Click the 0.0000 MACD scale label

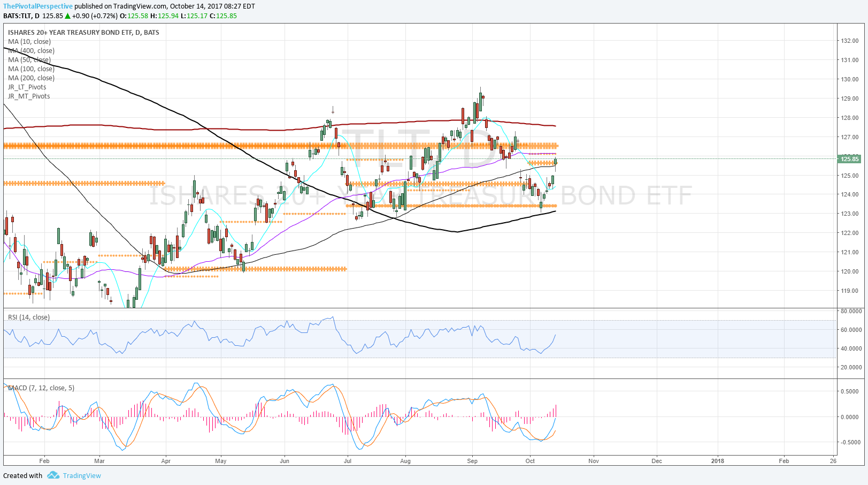(851, 417)
